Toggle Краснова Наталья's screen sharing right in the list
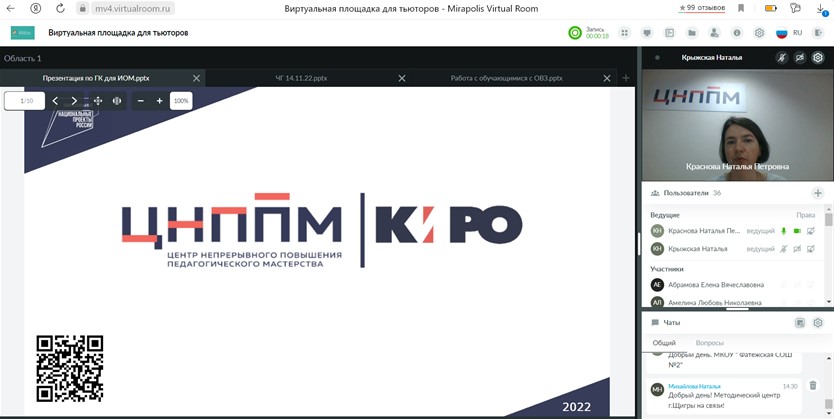Screen dimensions: 834x419 point(811,231)
